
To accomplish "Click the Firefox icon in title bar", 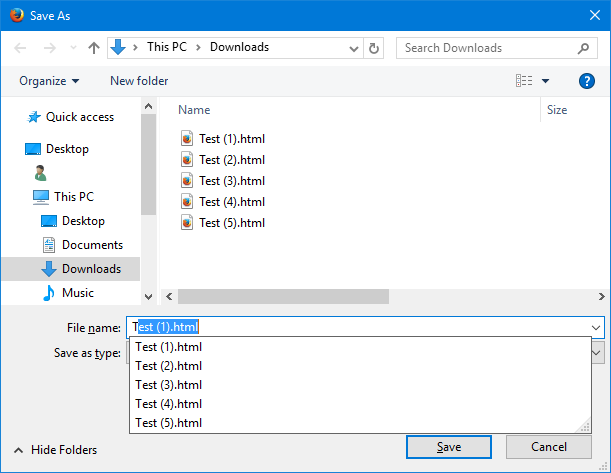I will pyautogui.click(x=17, y=15).
